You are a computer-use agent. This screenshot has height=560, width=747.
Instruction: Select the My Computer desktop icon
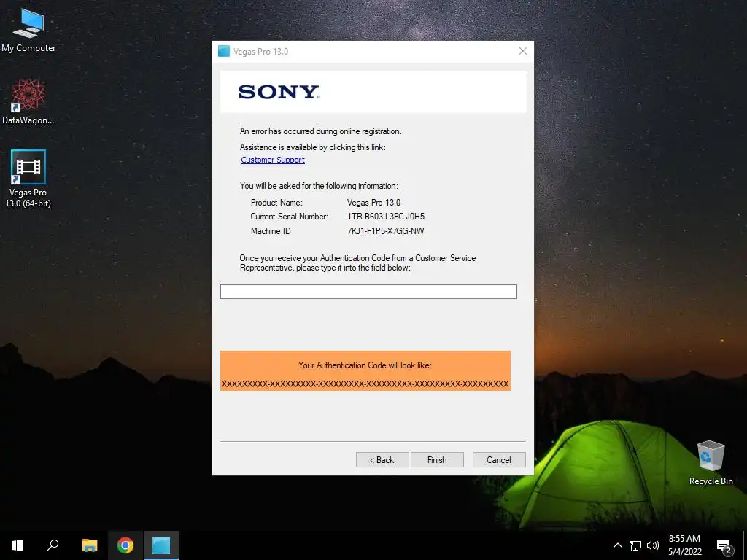(28, 29)
